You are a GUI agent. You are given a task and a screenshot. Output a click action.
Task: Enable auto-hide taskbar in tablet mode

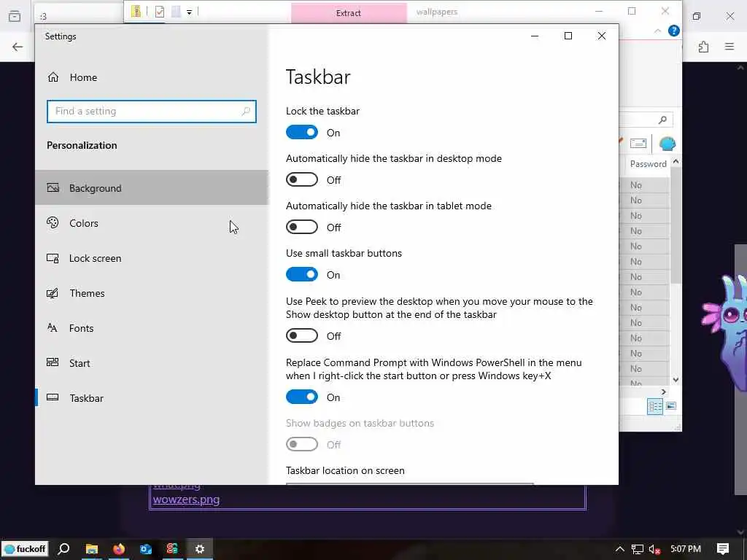301,227
